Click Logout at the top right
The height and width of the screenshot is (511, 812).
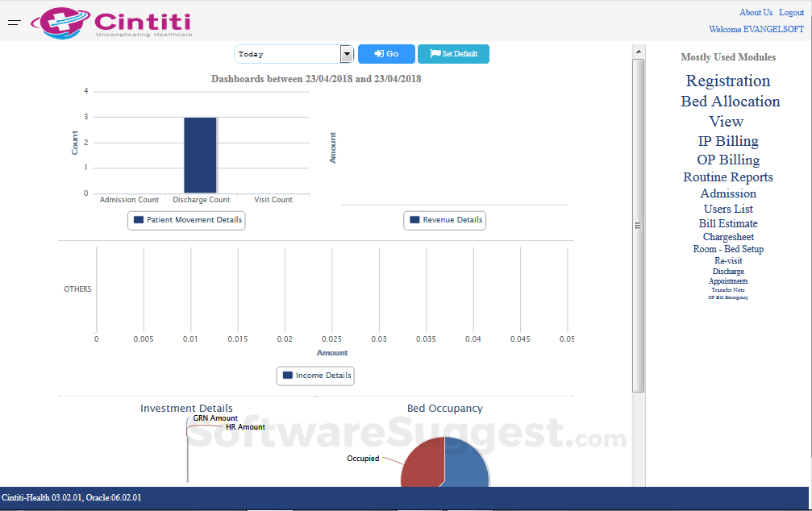coord(791,12)
